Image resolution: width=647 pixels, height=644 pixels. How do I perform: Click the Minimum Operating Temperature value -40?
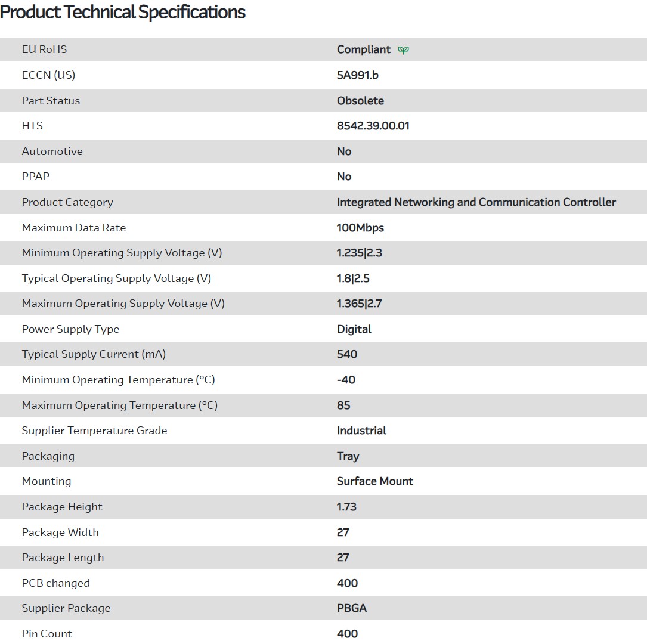346,380
